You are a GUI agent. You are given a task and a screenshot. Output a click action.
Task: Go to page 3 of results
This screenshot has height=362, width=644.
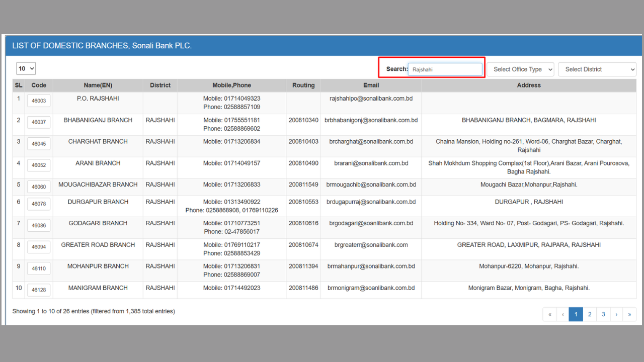[603, 314]
